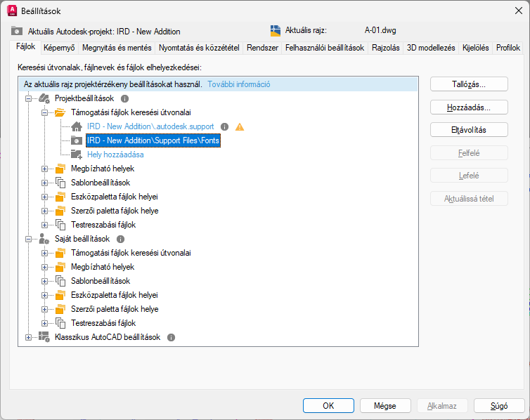Click the Hely hozzáadása link
Viewport: 530px width, 420px height.
(x=115, y=155)
